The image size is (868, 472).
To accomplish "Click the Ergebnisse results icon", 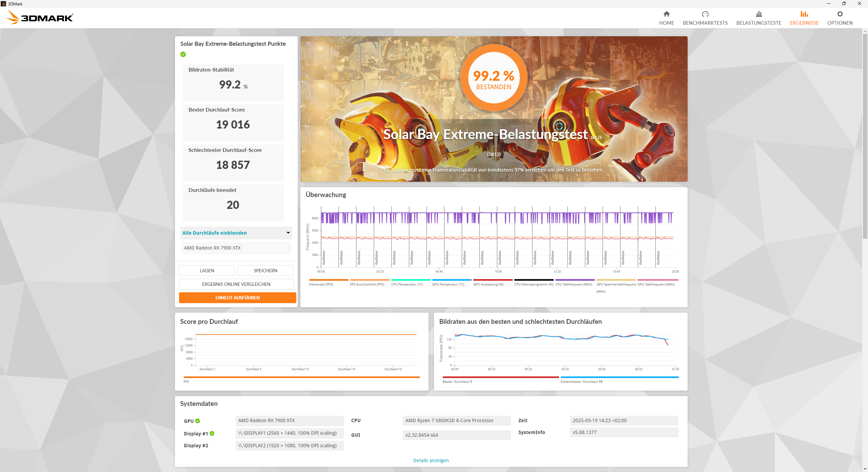I will point(804,14).
